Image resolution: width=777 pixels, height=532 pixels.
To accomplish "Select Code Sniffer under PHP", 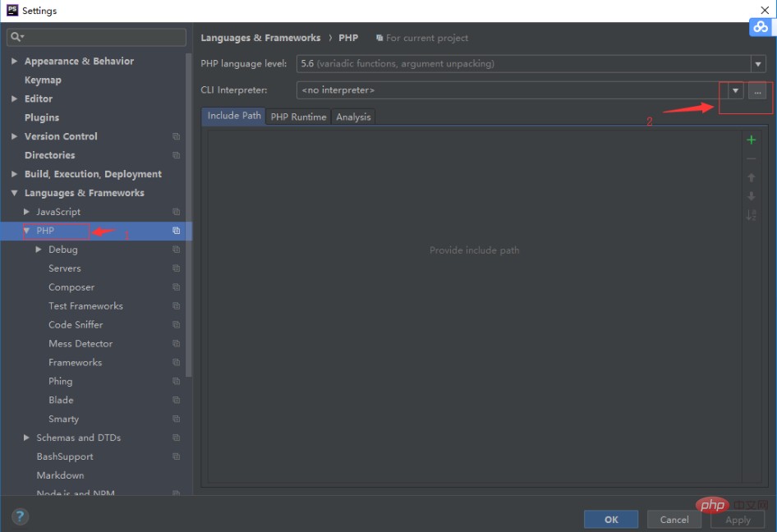I will pos(76,324).
